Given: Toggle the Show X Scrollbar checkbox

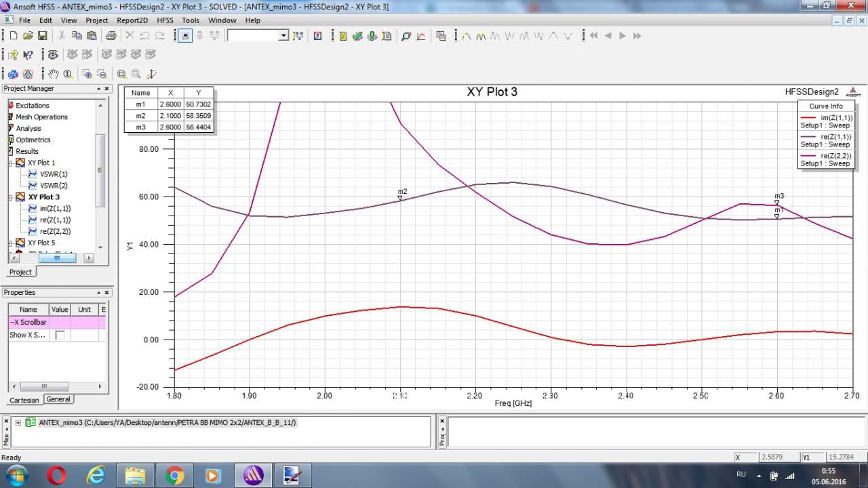Looking at the screenshot, I should point(60,335).
